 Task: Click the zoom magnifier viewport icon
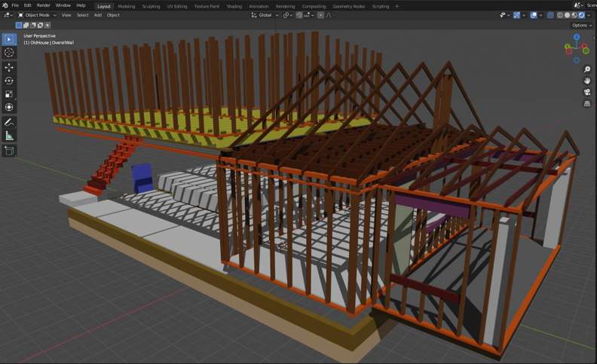click(587, 69)
